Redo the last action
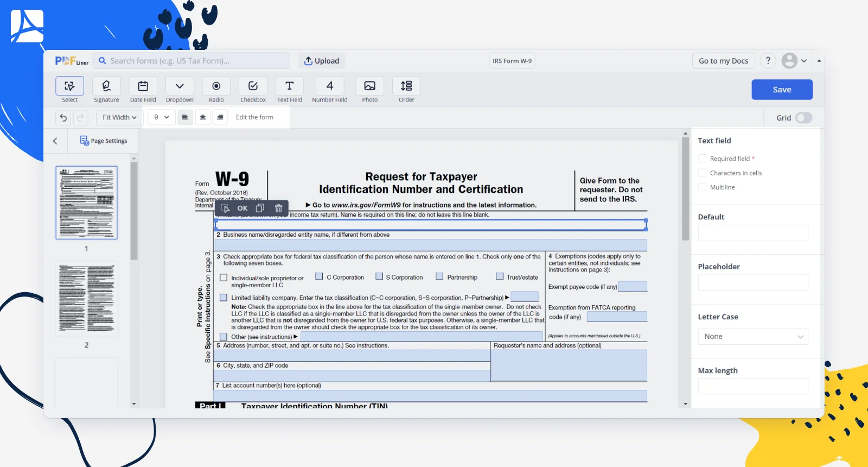This screenshot has width=868, height=467. pyautogui.click(x=80, y=117)
